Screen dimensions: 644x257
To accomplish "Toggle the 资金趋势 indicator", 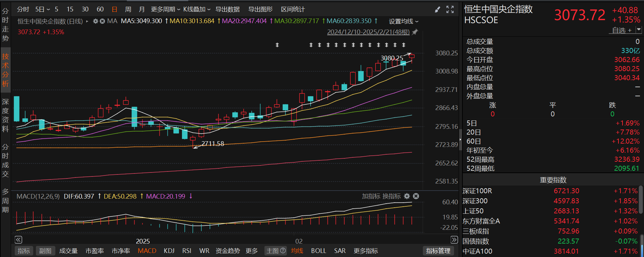I will 228,251.
